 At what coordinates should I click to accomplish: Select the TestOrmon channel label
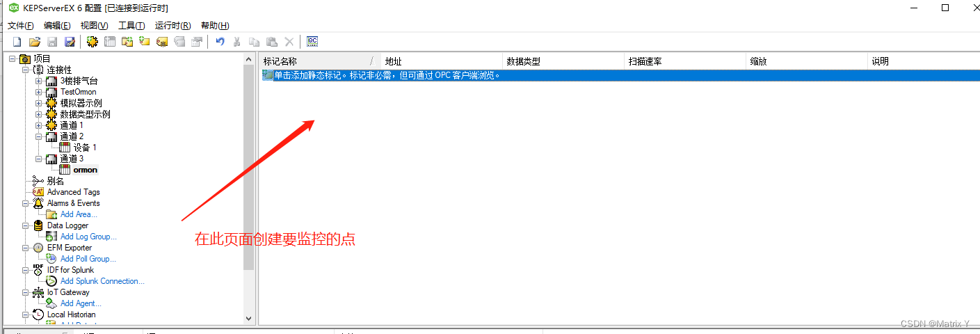79,92
